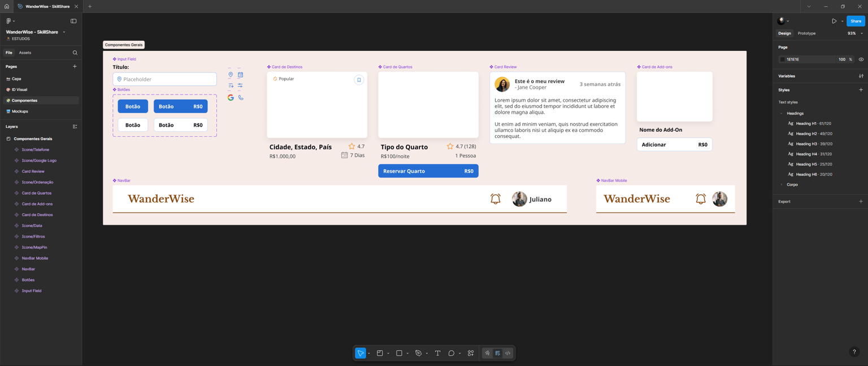Open present options dropdown arrow
The image size is (868, 366).
coord(842,21)
